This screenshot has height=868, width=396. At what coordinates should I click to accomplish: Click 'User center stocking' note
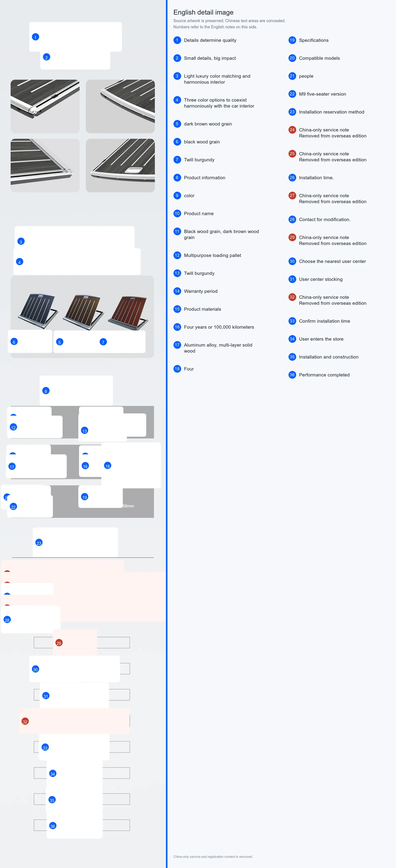point(321,279)
